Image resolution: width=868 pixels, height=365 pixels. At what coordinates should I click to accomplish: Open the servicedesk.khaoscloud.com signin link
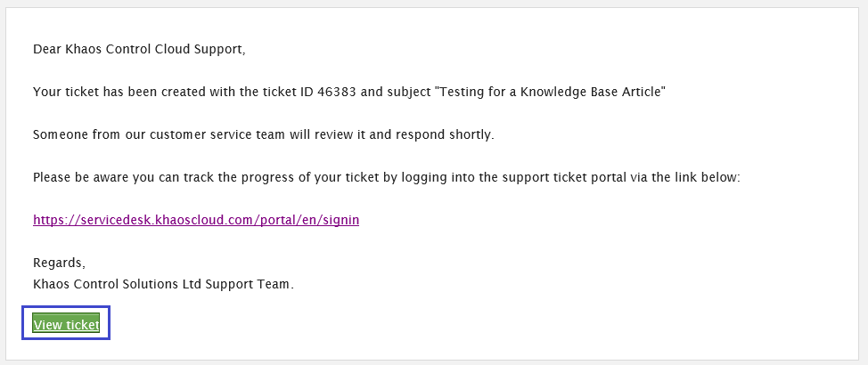(196, 220)
